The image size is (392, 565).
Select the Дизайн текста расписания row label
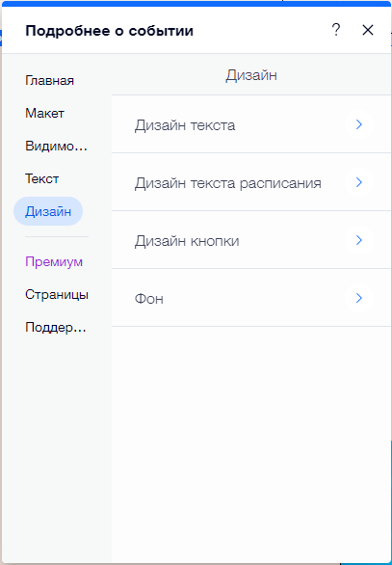pos(228,183)
